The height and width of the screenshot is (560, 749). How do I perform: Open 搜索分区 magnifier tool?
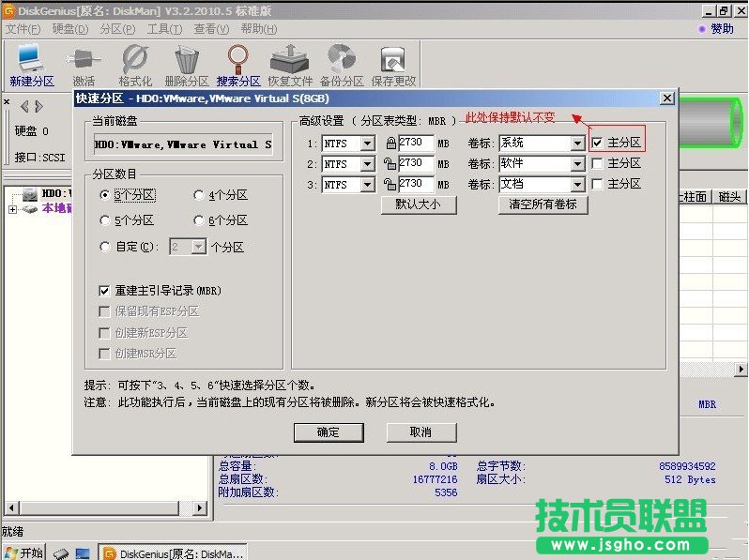click(x=238, y=64)
